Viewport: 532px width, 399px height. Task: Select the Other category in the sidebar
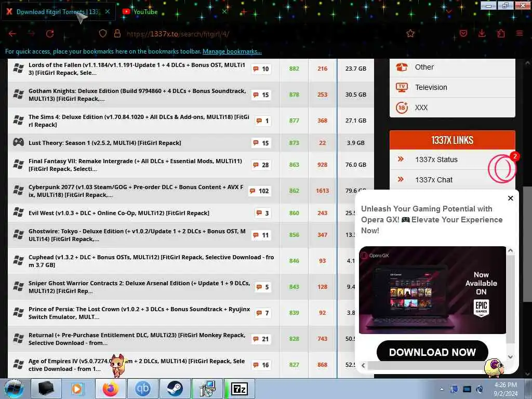point(453,67)
